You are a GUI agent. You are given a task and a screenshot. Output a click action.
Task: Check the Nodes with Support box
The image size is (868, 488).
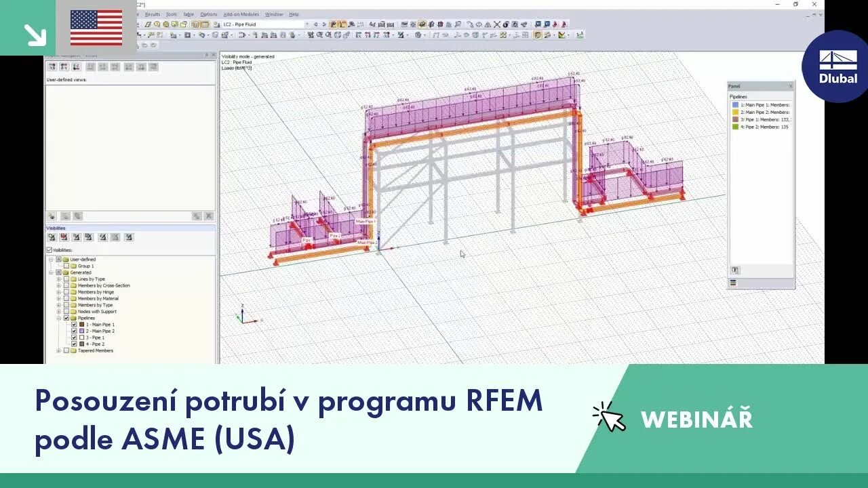66,312
